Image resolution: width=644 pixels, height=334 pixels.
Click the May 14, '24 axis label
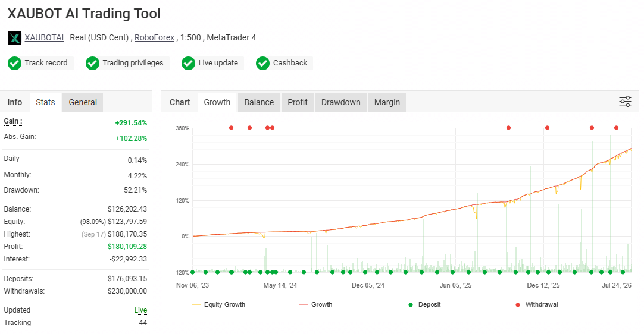point(280,286)
